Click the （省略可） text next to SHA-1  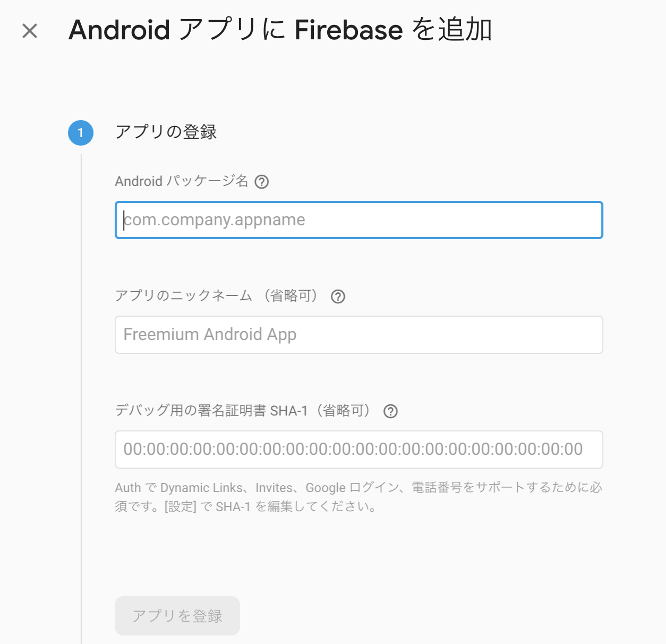(x=343, y=410)
